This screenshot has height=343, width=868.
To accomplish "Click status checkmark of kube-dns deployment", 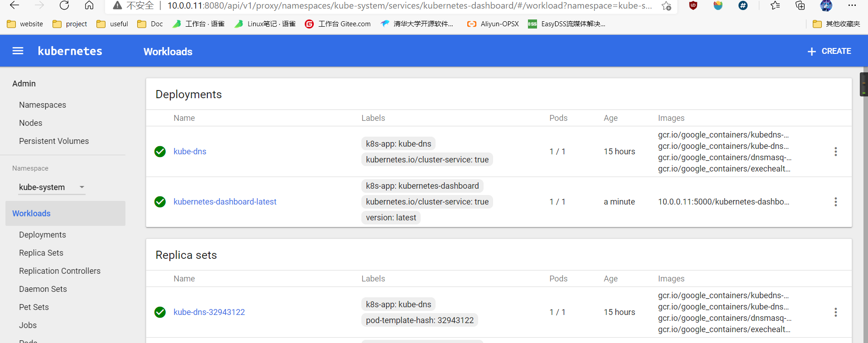I will [x=160, y=152].
